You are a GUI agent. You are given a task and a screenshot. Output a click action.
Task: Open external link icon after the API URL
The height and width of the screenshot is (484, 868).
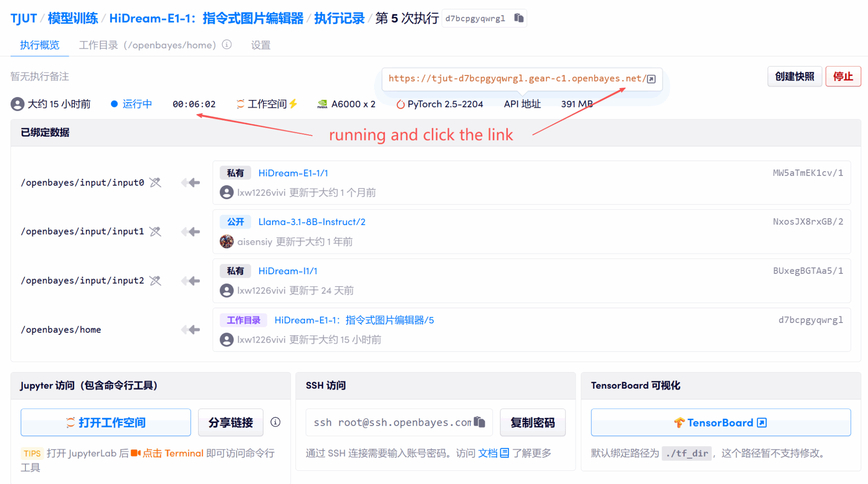coord(651,79)
